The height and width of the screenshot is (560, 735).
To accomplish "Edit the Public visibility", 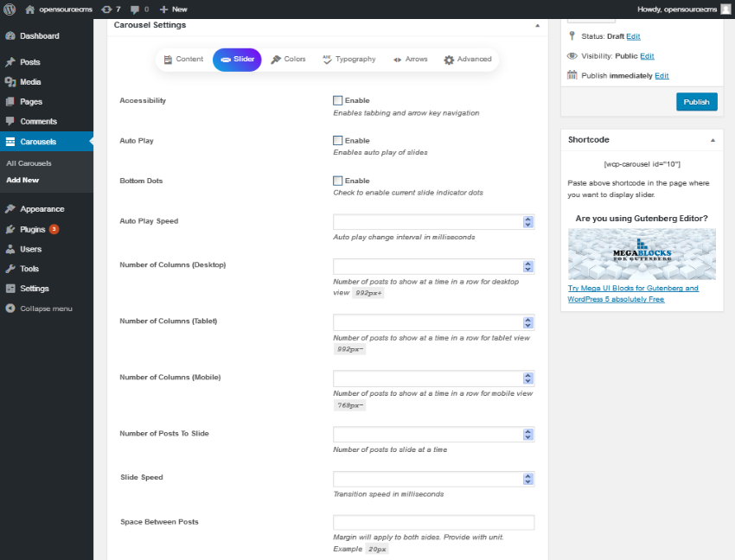I will pyautogui.click(x=647, y=56).
